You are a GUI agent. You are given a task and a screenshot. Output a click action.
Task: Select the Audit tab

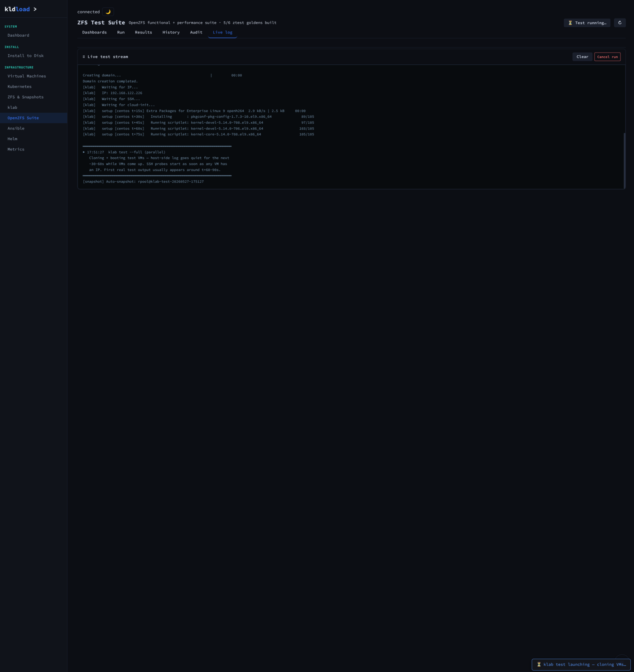(196, 32)
